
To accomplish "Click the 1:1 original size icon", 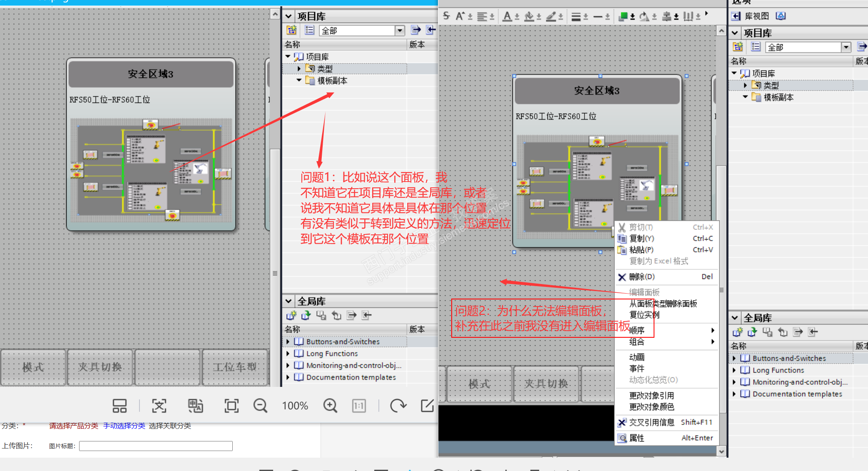I will [359, 405].
